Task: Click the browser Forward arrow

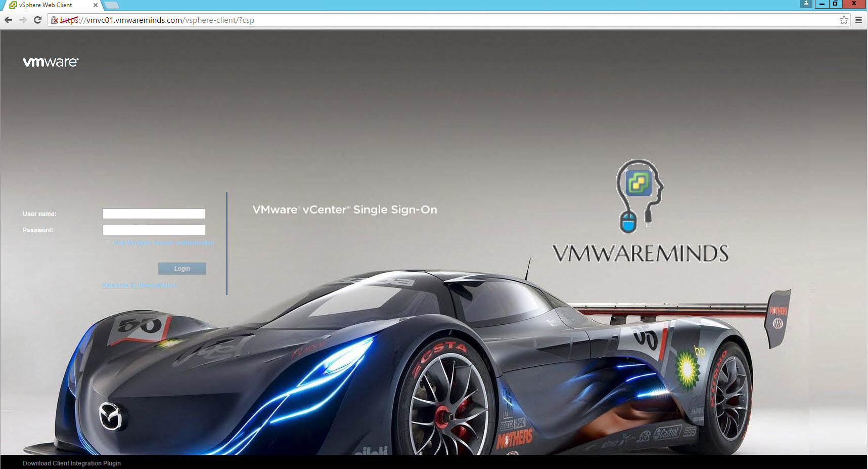Action: click(23, 20)
